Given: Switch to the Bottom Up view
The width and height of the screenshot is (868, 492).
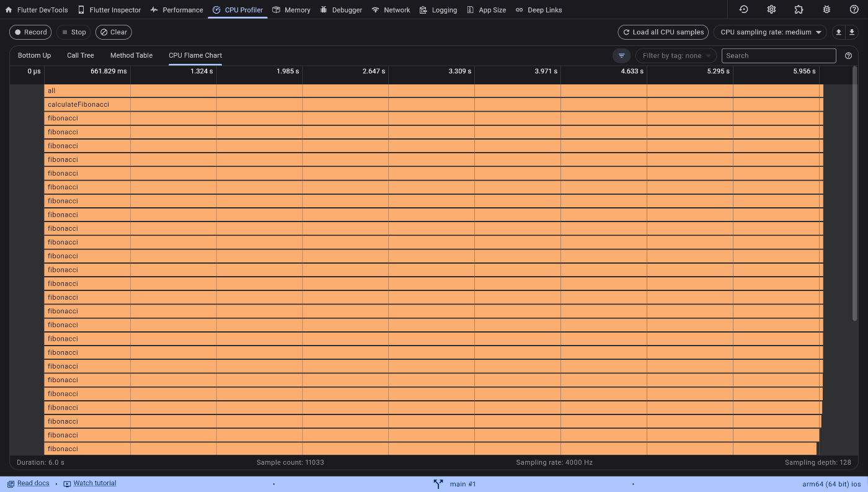Looking at the screenshot, I should pos(35,55).
